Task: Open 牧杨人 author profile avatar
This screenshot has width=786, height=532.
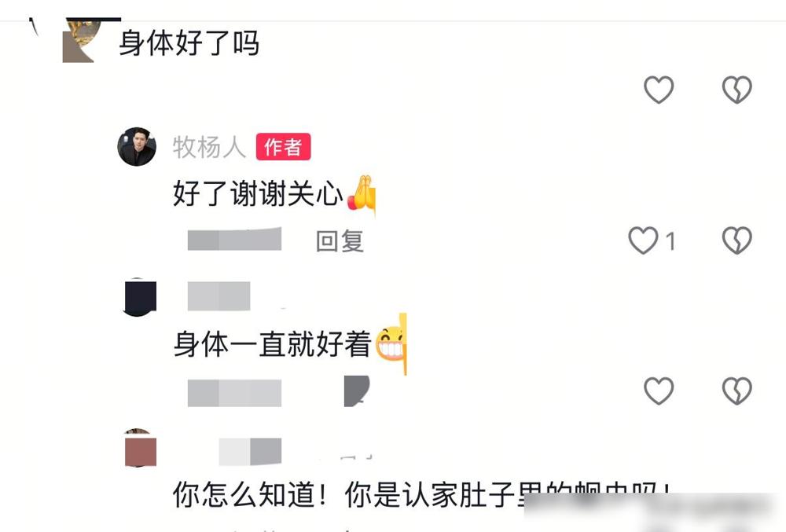Action: [x=136, y=146]
